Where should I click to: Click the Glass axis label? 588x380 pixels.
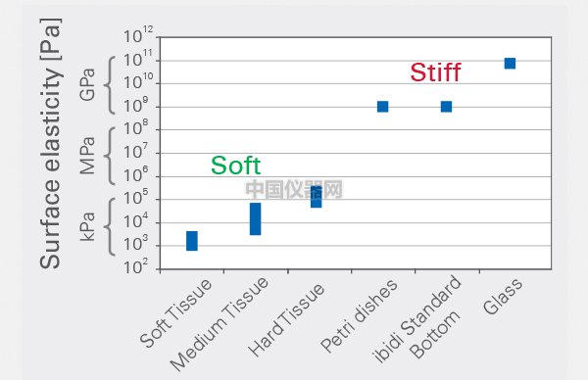[503, 297]
